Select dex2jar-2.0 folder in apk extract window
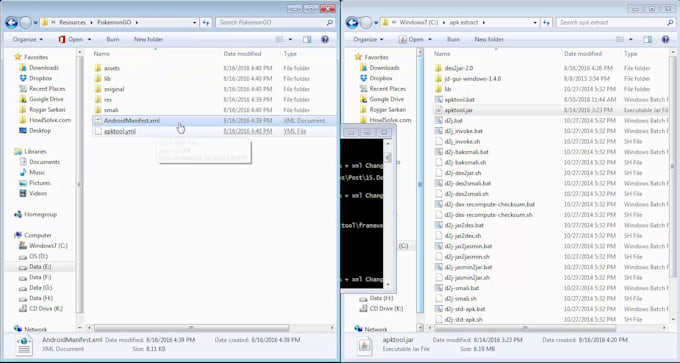The width and height of the screenshot is (680, 363). click(458, 68)
